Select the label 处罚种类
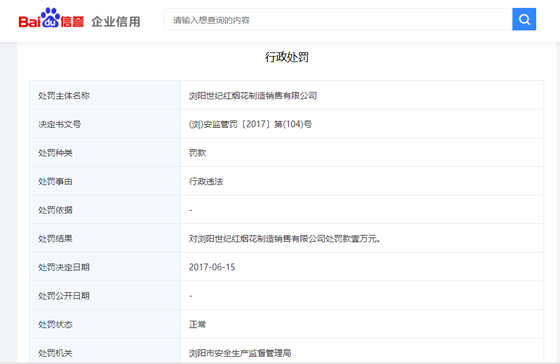The height and width of the screenshot is (364, 560). 55,153
